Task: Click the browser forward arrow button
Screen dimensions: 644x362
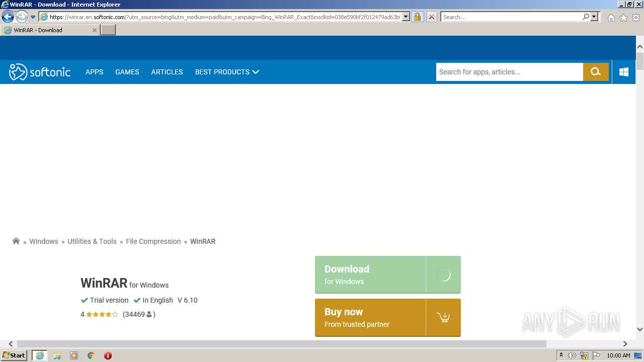Action: pos(22,17)
